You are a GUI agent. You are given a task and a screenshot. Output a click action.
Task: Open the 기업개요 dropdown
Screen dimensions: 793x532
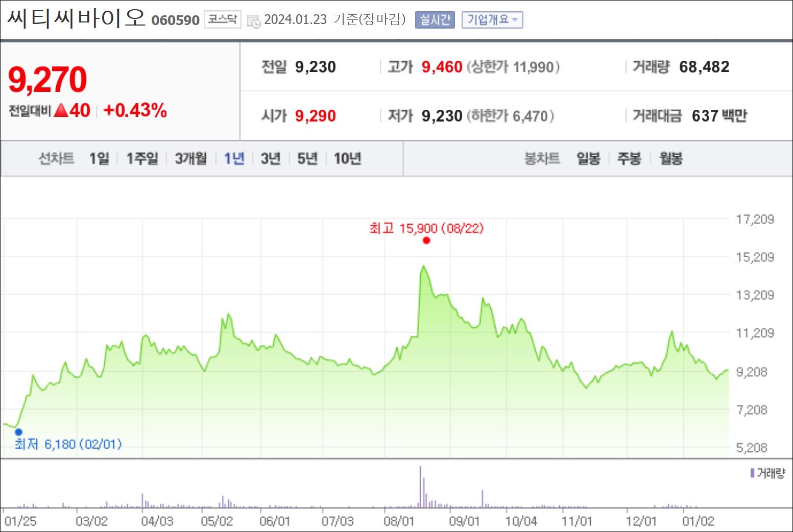[x=492, y=20]
